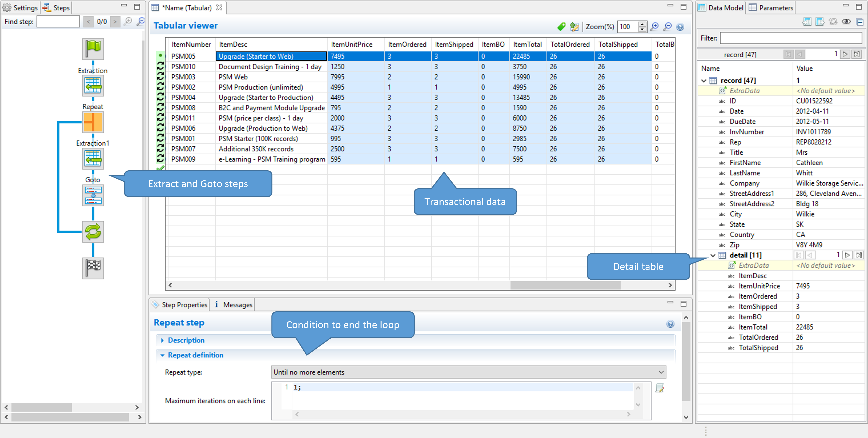The height and width of the screenshot is (438, 868).
Task: Go to first record [47] entry
Action: click(x=788, y=54)
